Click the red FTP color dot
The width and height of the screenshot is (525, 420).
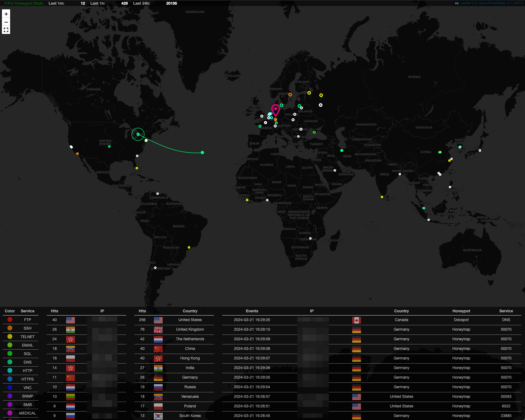click(10, 319)
